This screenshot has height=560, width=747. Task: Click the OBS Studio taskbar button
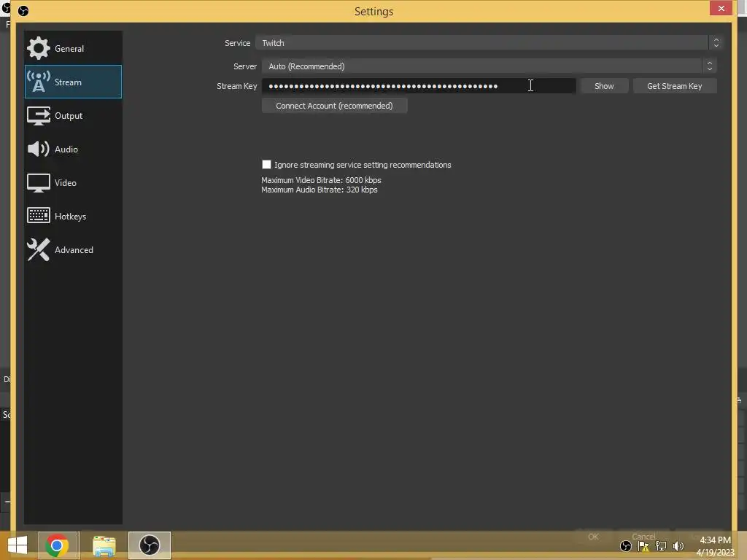click(x=149, y=545)
